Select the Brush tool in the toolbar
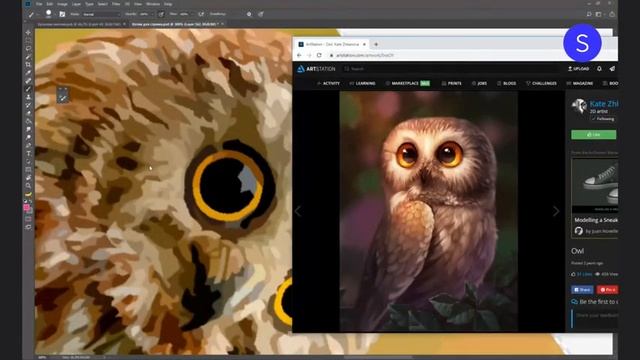Screen dimensions: 640x360 (28, 89)
